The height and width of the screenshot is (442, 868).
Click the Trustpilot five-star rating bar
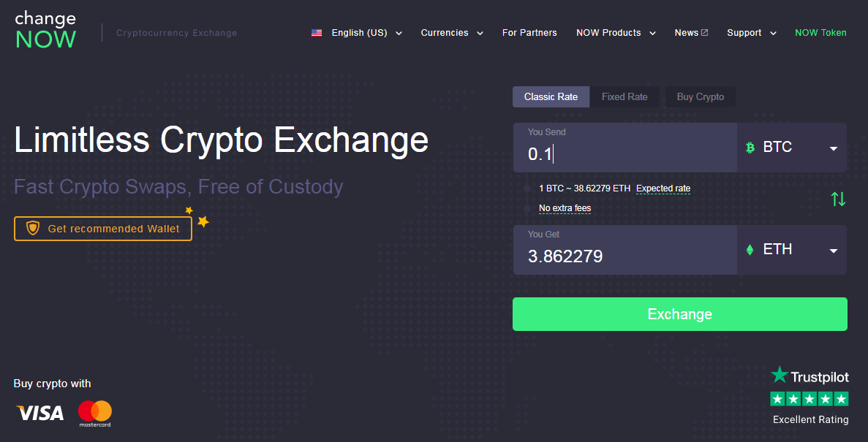(809, 398)
